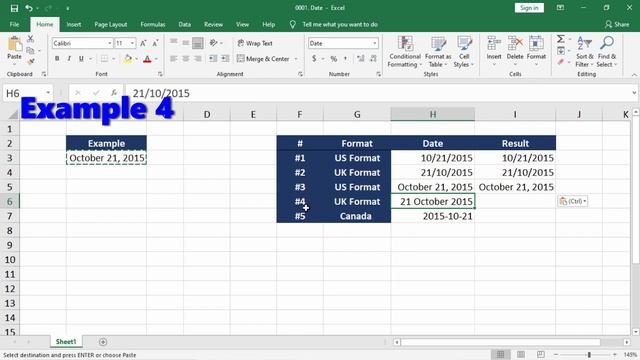Click the Save icon in title bar
The height and width of the screenshot is (360, 640).
pos(14,8)
